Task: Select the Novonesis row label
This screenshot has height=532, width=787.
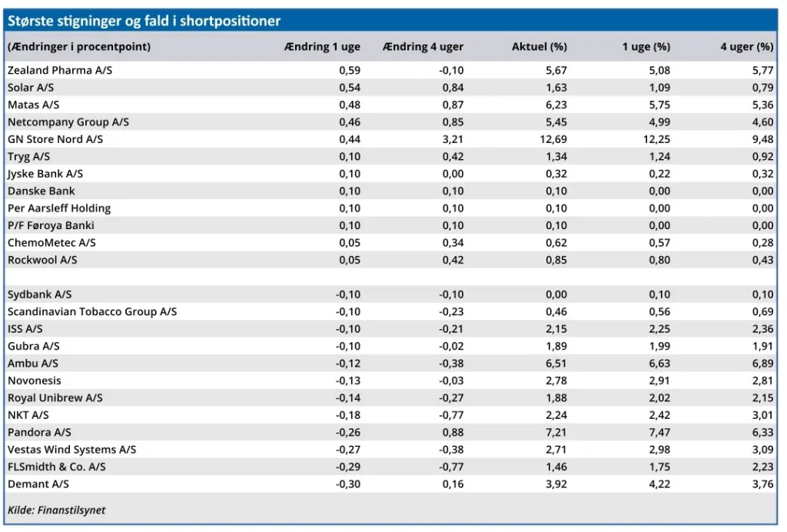Action: (35, 381)
